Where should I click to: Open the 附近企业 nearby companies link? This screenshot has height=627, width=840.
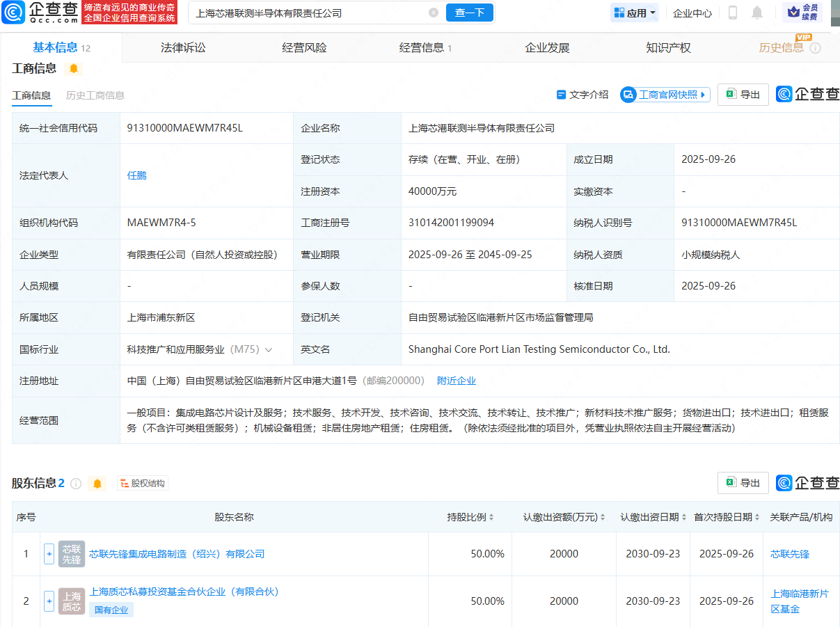coord(457,381)
